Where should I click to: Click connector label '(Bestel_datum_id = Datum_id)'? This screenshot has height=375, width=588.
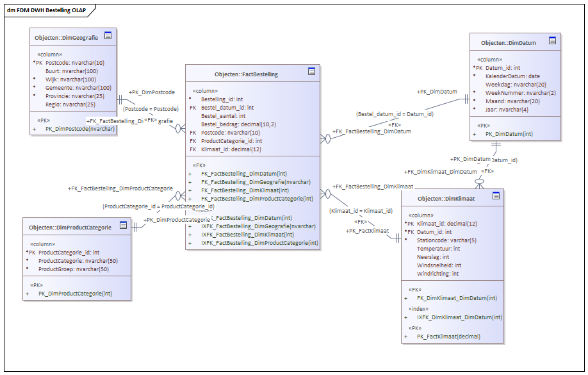[395, 113]
